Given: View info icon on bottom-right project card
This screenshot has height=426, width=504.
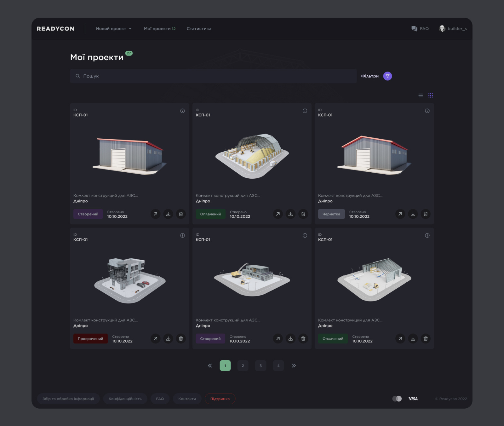Looking at the screenshot, I should 427,235.
